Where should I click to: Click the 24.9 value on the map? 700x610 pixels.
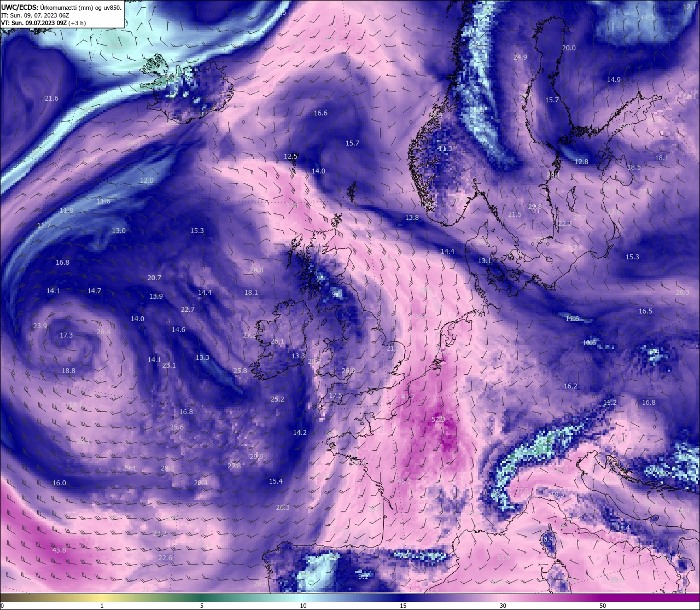[x=520, y=57]
